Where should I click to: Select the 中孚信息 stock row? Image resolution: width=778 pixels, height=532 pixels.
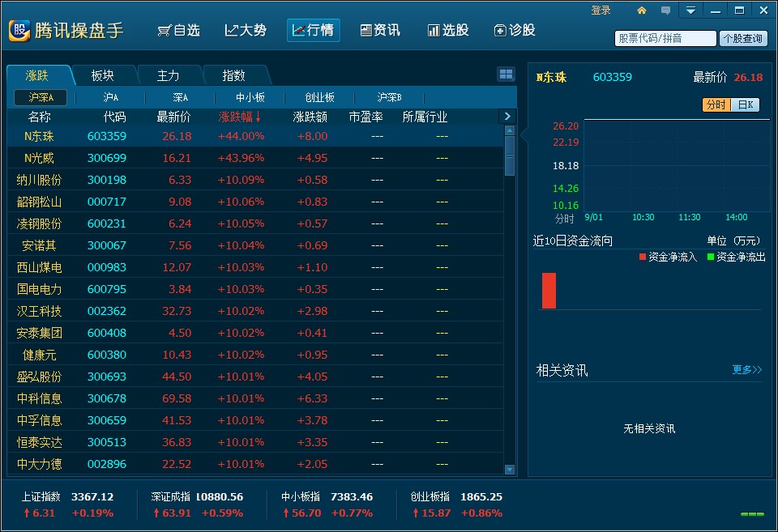(255, 420)
